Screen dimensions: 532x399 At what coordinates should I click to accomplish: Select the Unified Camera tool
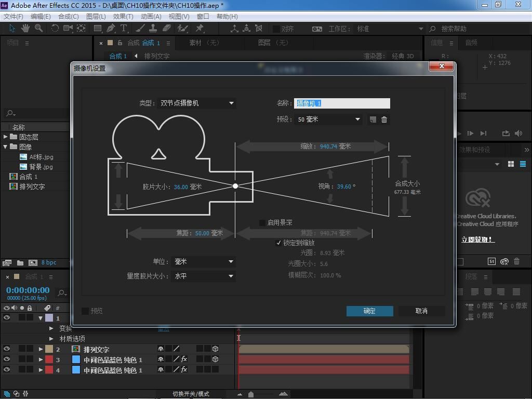pyautogui.click(x=68, y=29)
